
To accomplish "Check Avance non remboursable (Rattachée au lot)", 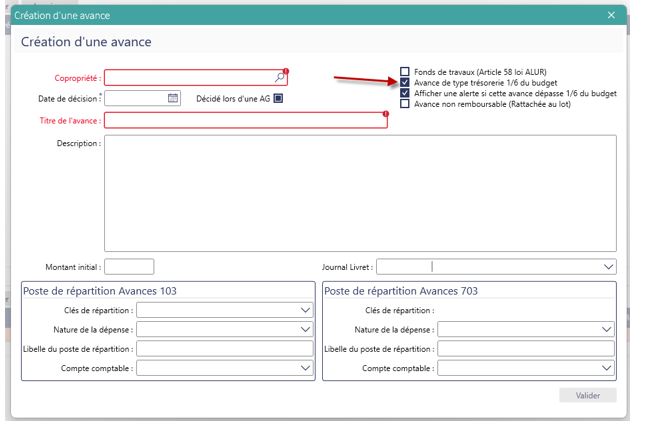I will [405, 104].
